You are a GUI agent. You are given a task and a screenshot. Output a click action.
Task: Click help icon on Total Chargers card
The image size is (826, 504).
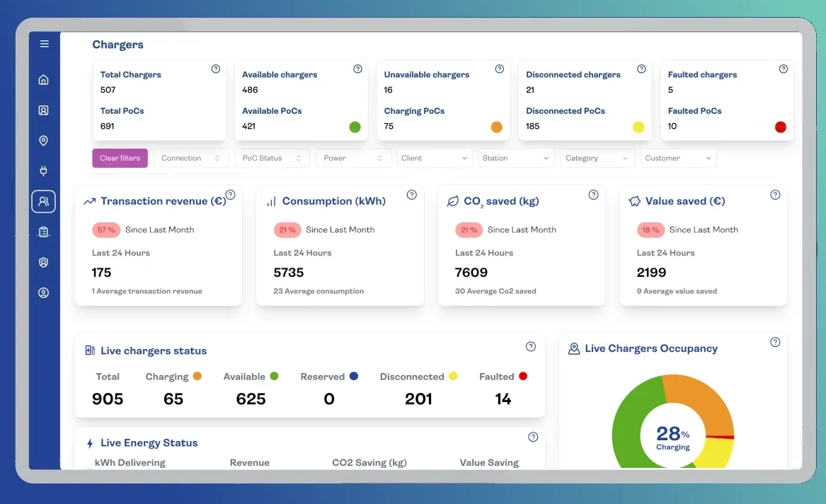pyautogui.click(x=216, y=69)
